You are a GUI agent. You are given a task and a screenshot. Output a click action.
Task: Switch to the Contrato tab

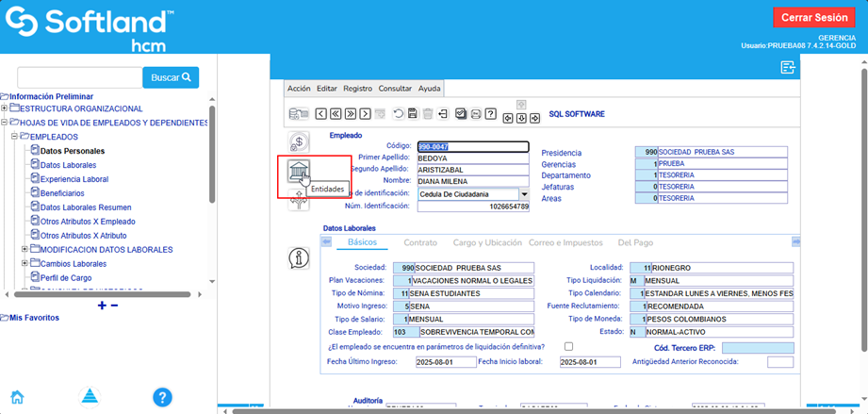tap(420, 242)
